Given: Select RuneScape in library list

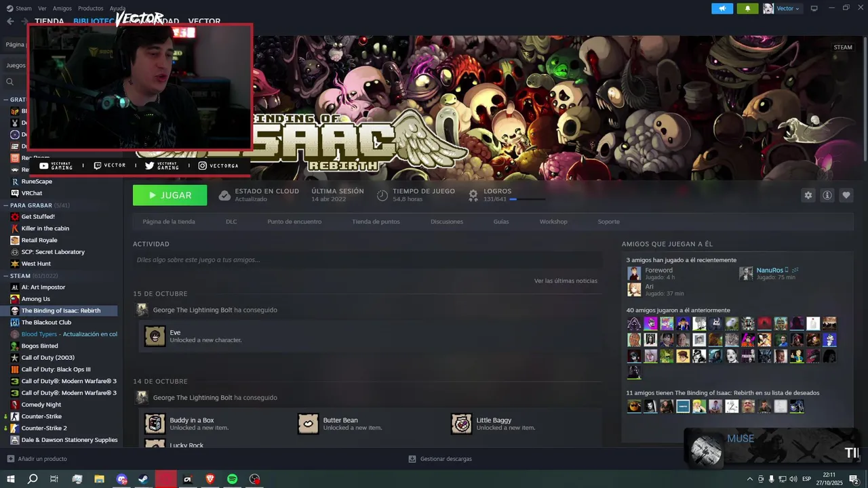Looking at the screenshot, I should pyautogui.click(x=37, y=182).
